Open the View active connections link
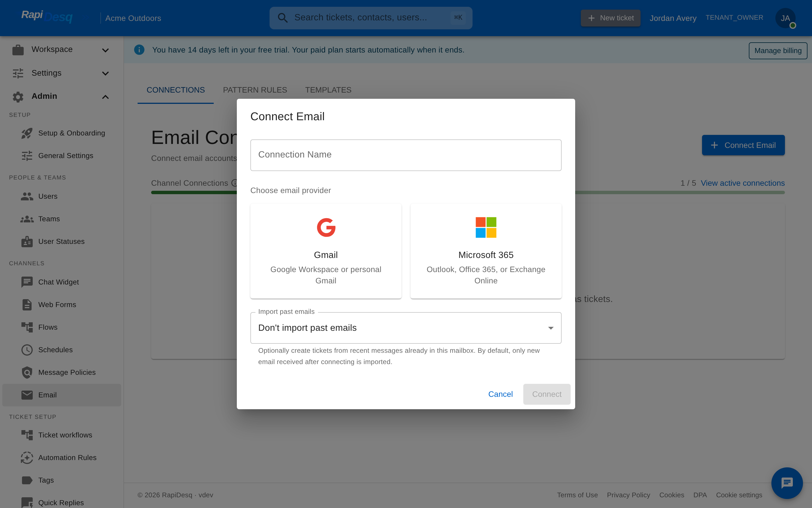This screenshot has height=508, width=812. click(x=743, y=183)
